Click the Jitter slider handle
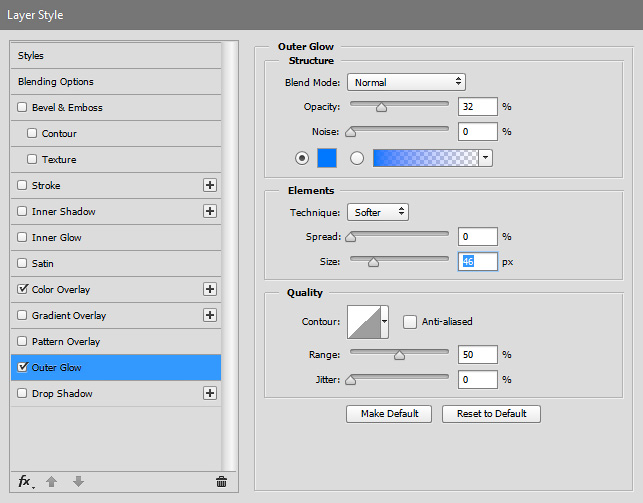This screenshot has width=643, height=503. click(x=351, y=380)
